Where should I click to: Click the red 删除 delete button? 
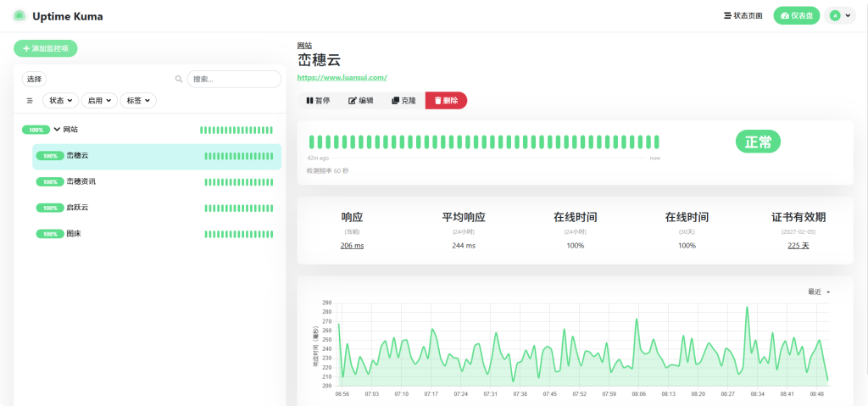[446, 101]
